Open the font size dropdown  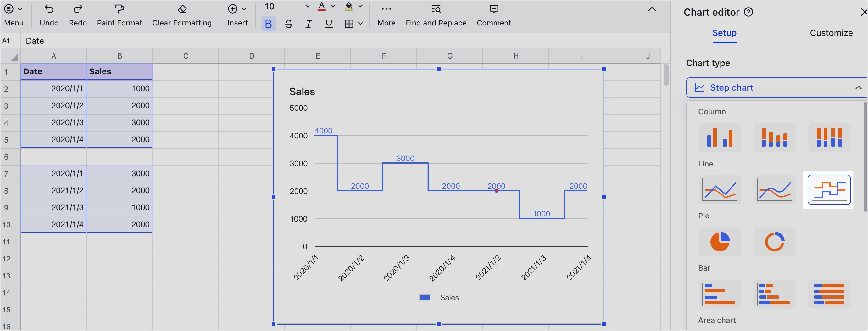(x=306, y=6)
